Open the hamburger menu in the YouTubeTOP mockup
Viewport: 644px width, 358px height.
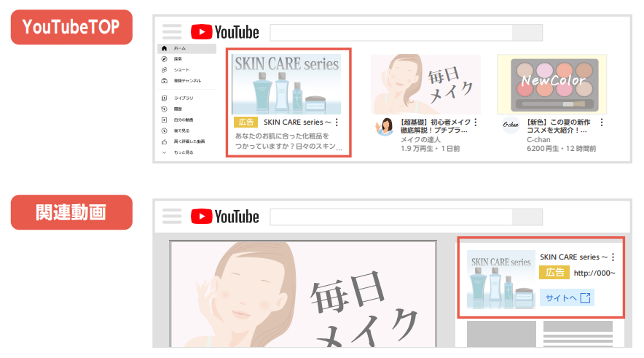tap(171, 32)
